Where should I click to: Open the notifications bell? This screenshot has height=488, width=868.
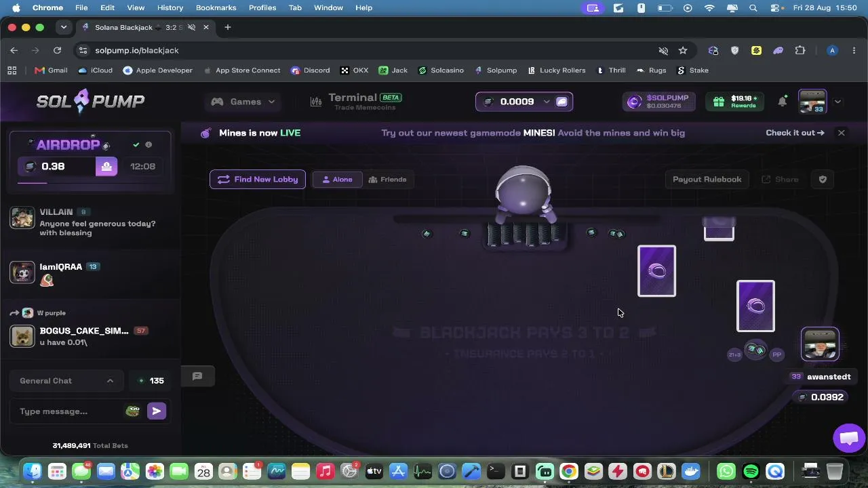(x=783, y=102)
